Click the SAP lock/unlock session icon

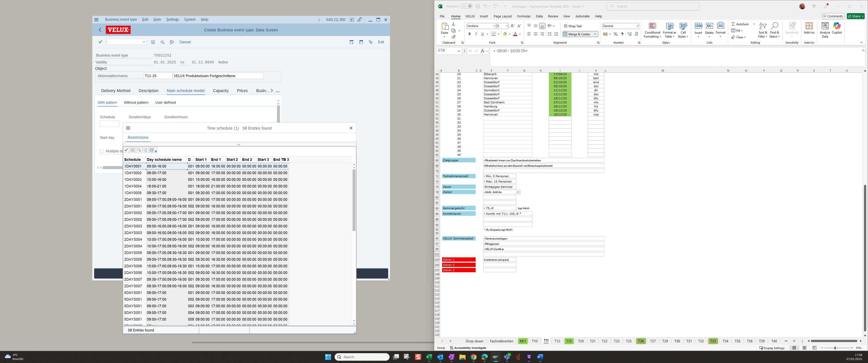360,19
